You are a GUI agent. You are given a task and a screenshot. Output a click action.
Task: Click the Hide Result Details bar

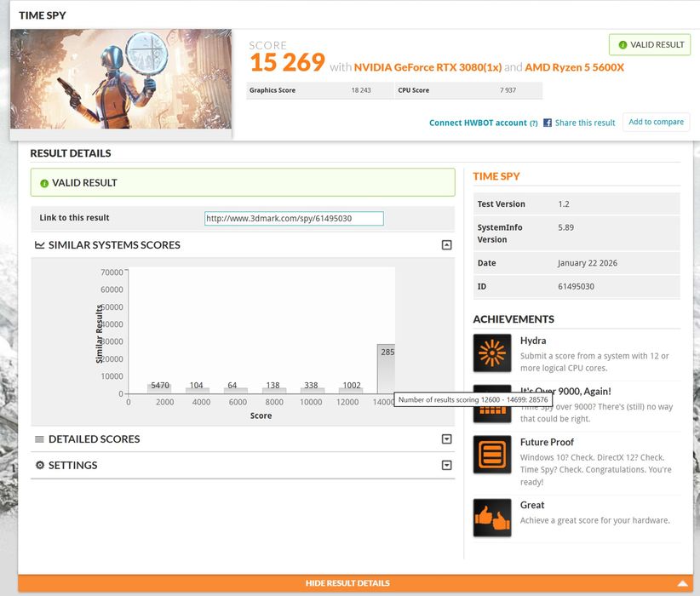[x=355, y=583]
